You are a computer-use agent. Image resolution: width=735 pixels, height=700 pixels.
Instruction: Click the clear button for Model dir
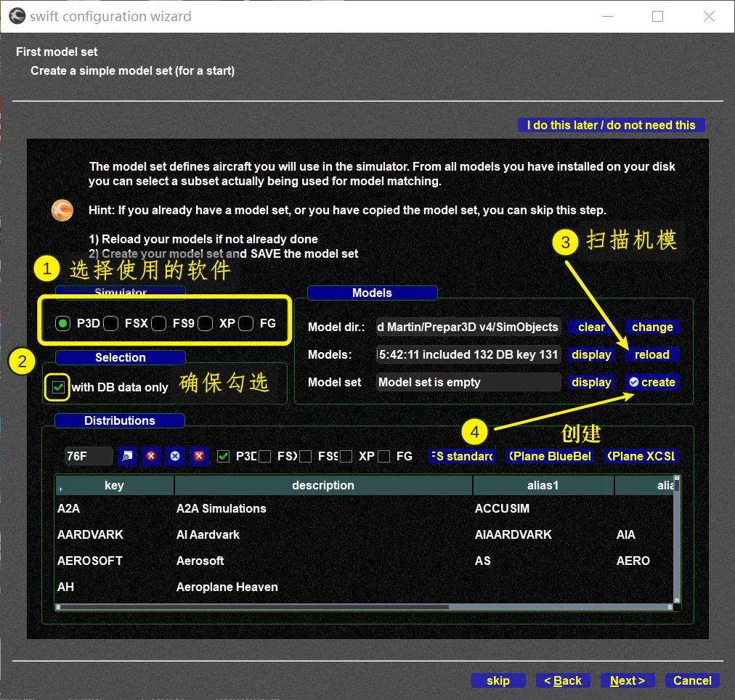(x=591, y=327)
